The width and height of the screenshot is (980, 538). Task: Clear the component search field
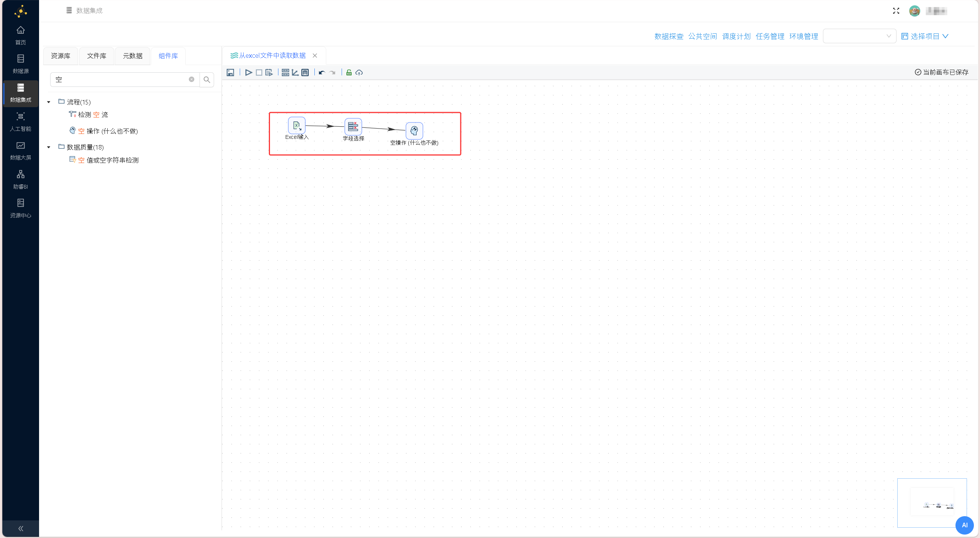click(x=191, y=79)
